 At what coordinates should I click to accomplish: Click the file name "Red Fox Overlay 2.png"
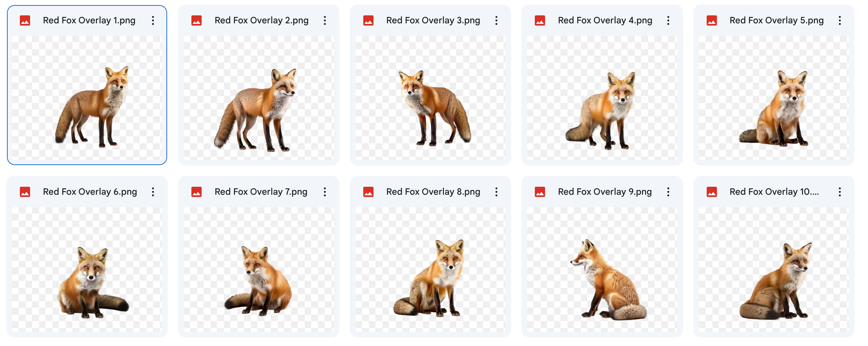[x=261, y=20]
